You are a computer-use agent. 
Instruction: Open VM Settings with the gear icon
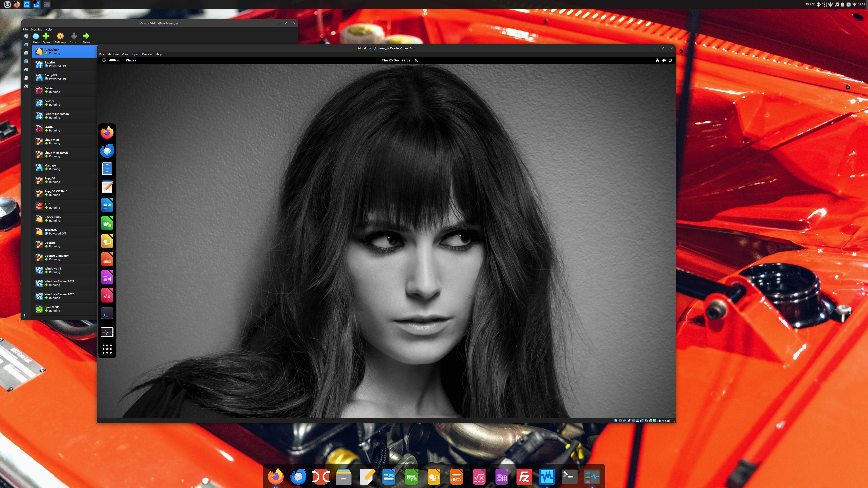coord(60,36)
